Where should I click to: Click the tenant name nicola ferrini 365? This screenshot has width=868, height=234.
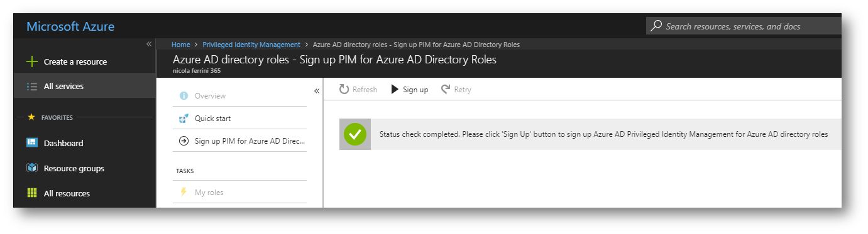(x=197, y=71)
